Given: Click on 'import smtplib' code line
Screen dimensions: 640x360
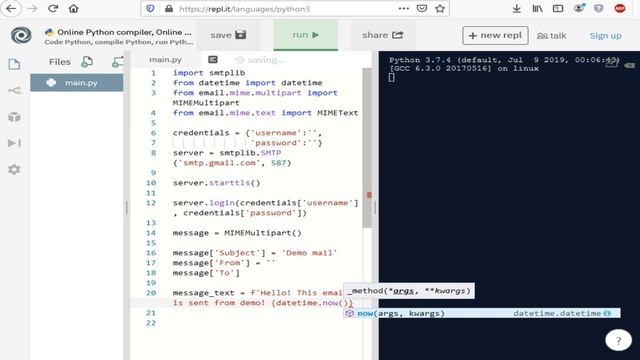Looking at the screenshot, I should point(209,73).
